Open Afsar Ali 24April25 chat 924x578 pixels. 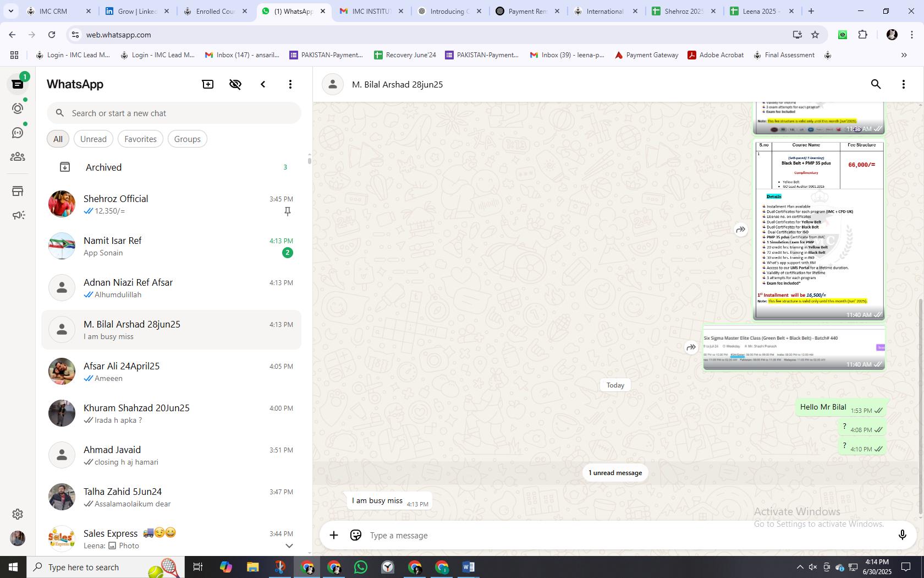[172, 372]
